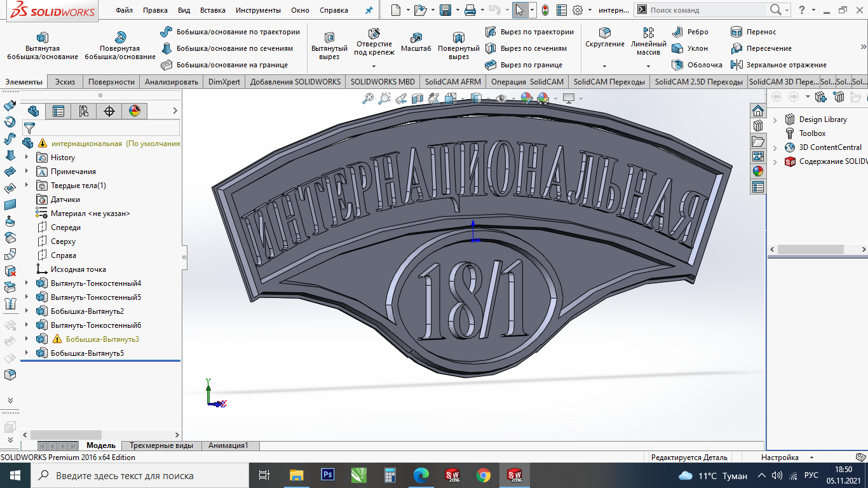Click the Extruded Boss/Base (Вытянутая бобышка/основание) icon
This screenshot has width=868, height=488.
[43, 37]
